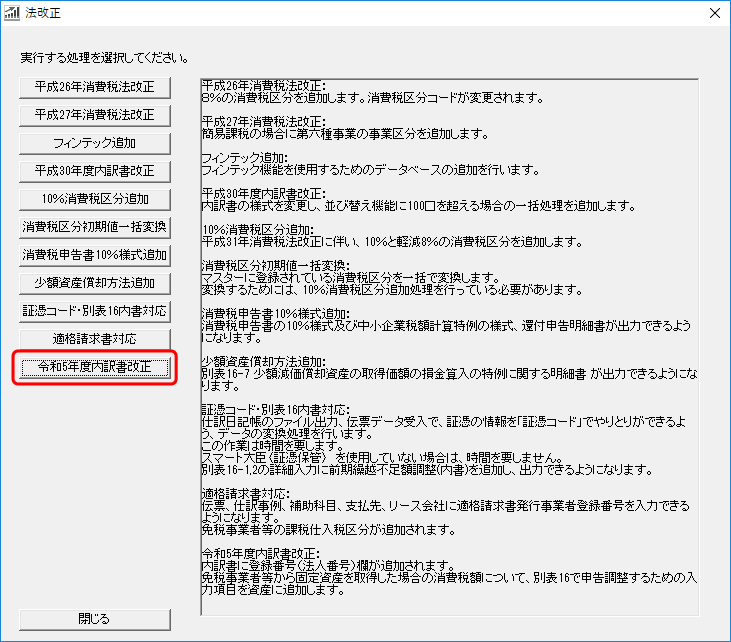Start 消費税区分初期値一括変換

click(94, 227)
